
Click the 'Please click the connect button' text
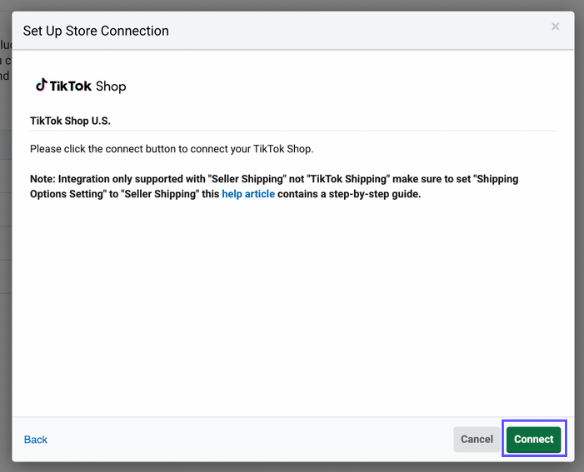click(x=172, y=149)
